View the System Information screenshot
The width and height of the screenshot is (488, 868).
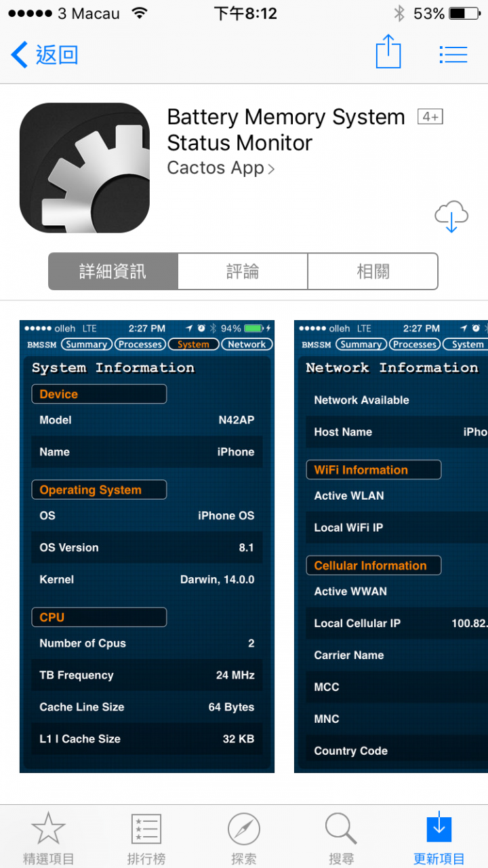[x=147, y=547]
